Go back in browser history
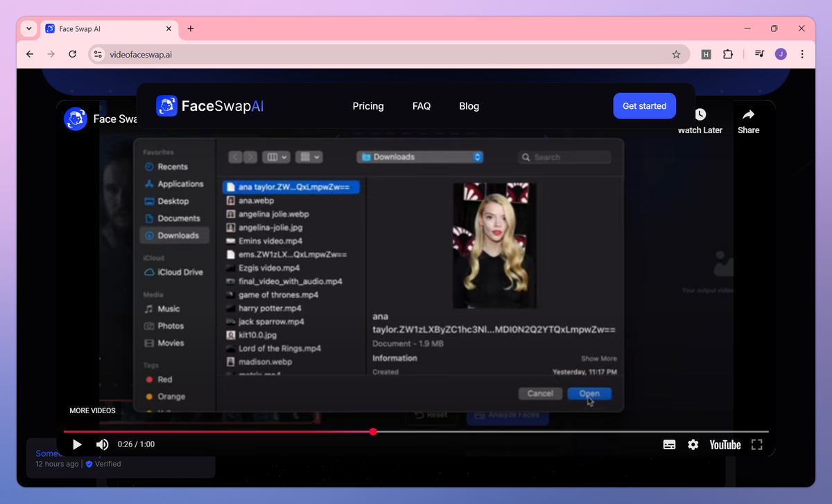Viewport: 832px width, 504px height. point(30,54)
